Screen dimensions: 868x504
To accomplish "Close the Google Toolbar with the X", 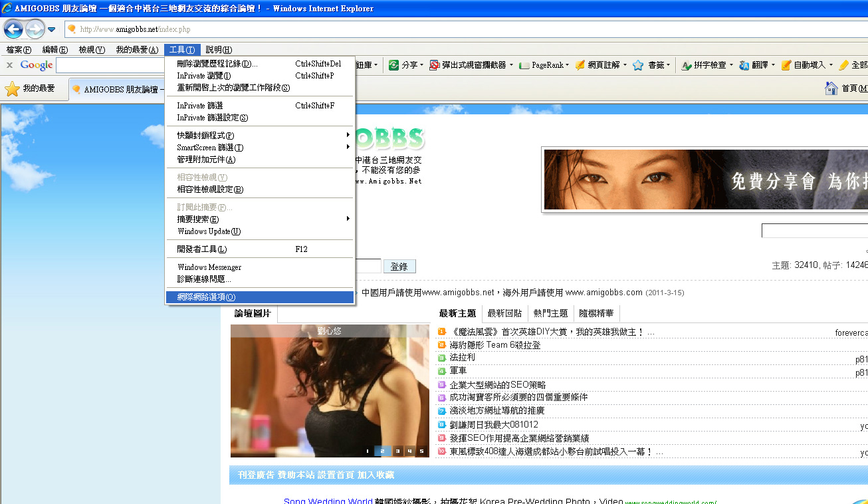I will [10, 65].
